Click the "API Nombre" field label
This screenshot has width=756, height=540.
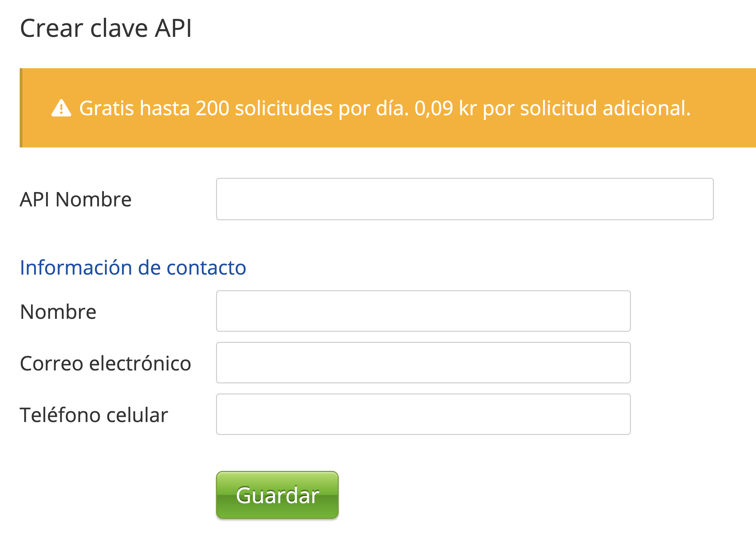[x=76, y=200]
